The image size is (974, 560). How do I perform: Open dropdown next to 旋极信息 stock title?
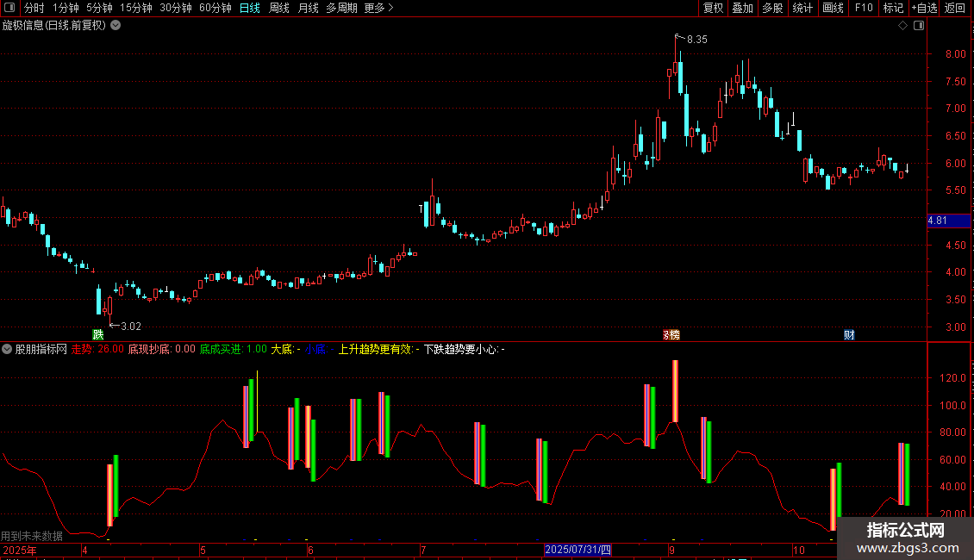point(116,26)
